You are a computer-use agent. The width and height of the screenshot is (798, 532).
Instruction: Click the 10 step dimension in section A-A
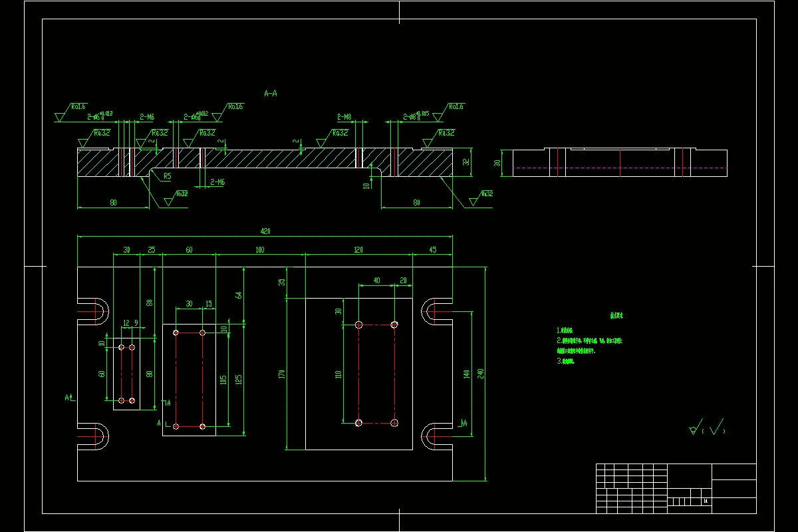[x=366, y=185]
